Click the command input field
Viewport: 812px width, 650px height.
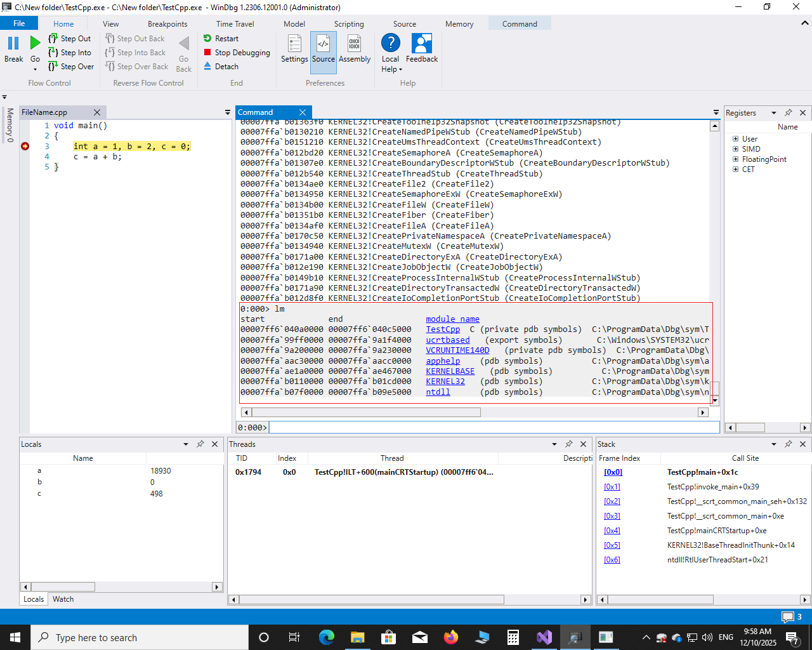(x=494, y=428)
